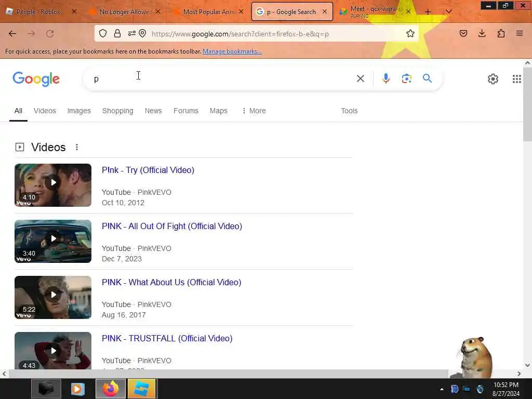Reload the page with the refresh icon
This screenshot has width=532, height=399.
click(x=50, y=34)
